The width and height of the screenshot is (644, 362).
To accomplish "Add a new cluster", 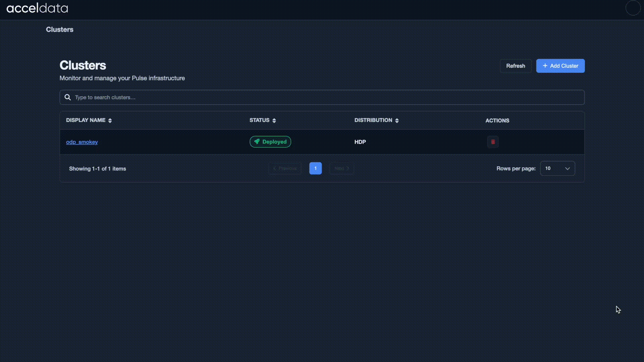I will click(x=560, y=66).
